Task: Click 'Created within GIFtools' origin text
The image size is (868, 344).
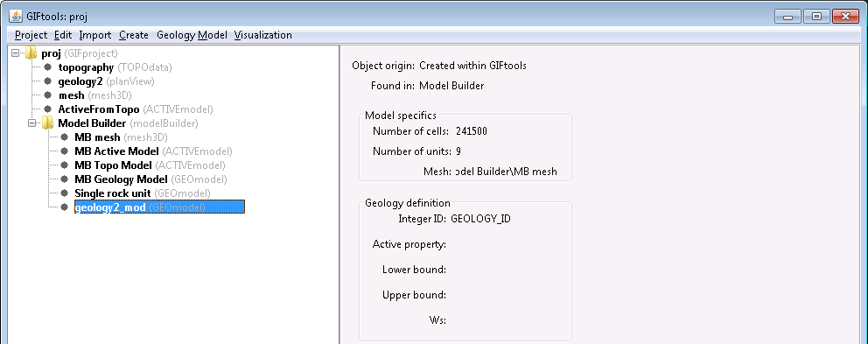Action: (472, 66)
